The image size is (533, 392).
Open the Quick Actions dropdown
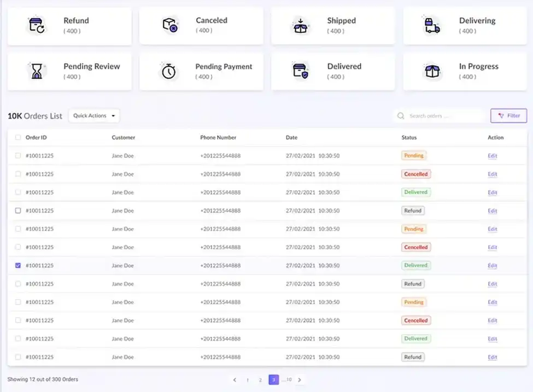(x=94, y=116)
